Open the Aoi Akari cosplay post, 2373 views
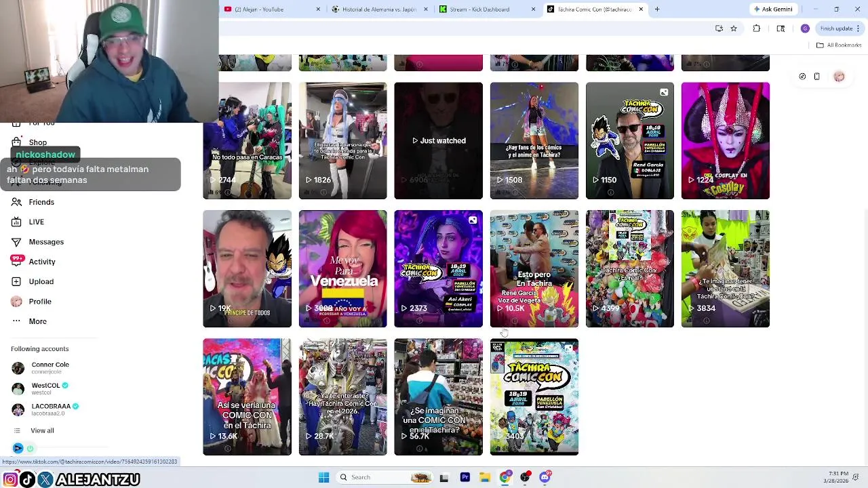 click(x=439, y=269)
